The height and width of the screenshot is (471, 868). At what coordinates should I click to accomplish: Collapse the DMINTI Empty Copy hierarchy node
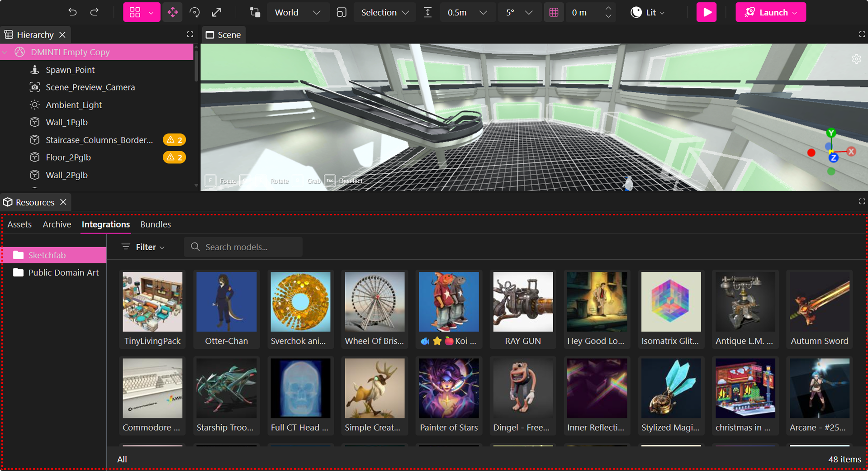5,52
